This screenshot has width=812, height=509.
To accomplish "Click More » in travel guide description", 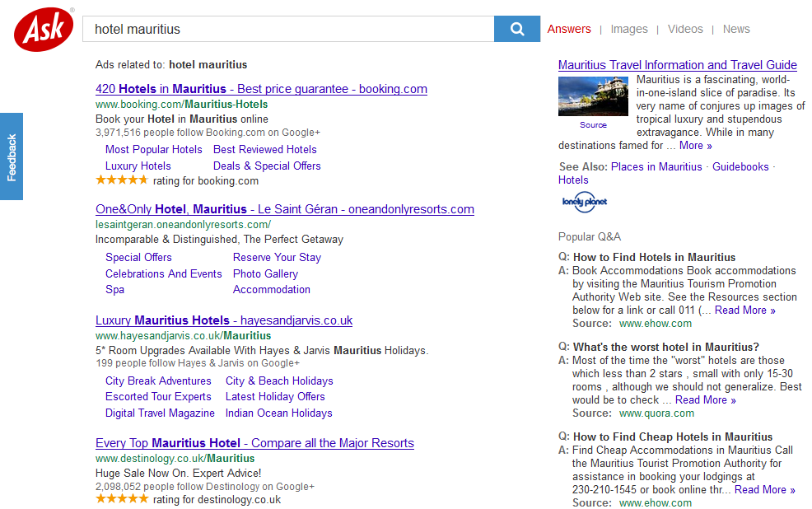I will [696, 146].
